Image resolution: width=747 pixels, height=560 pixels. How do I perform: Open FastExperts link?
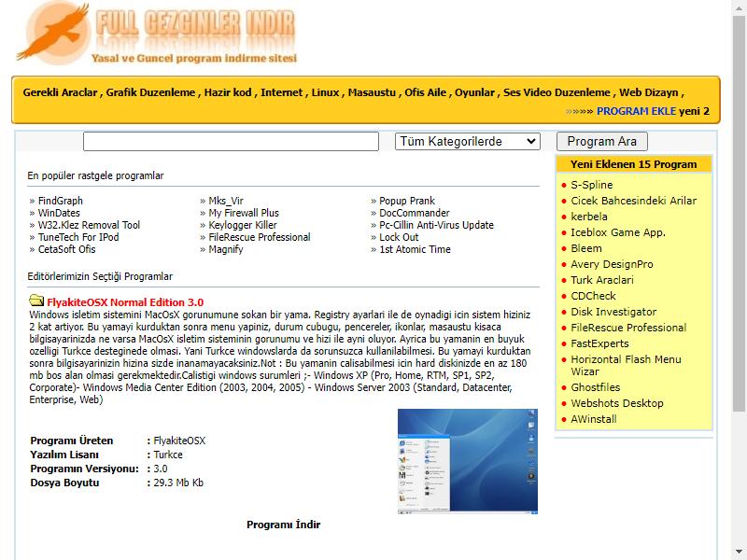point(599,343)
